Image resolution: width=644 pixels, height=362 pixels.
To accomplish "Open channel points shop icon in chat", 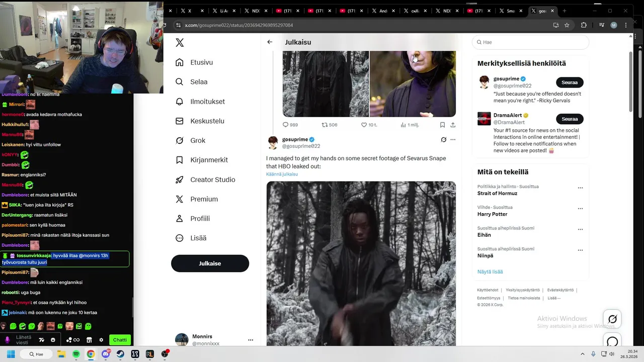I will click(x=89, y=340).
